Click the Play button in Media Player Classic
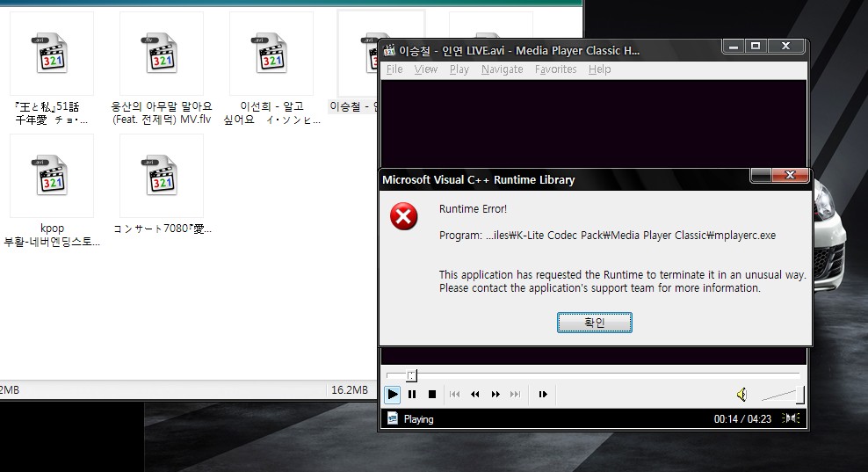868x472 pixels. coord(393,395)
